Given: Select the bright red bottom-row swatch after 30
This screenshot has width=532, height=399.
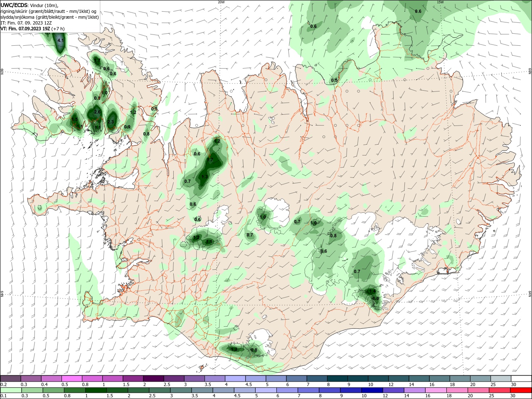Looking at the screenshot, I should pyautogui.click(x=522, y=390).
